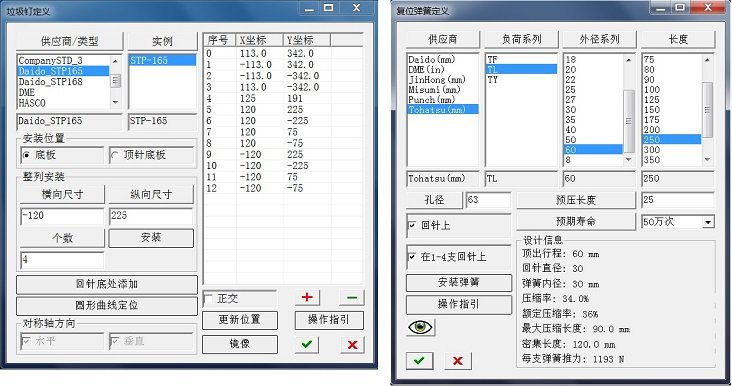Click the 预压长度 button
This screenshot has height=386, width=732.
576,200
